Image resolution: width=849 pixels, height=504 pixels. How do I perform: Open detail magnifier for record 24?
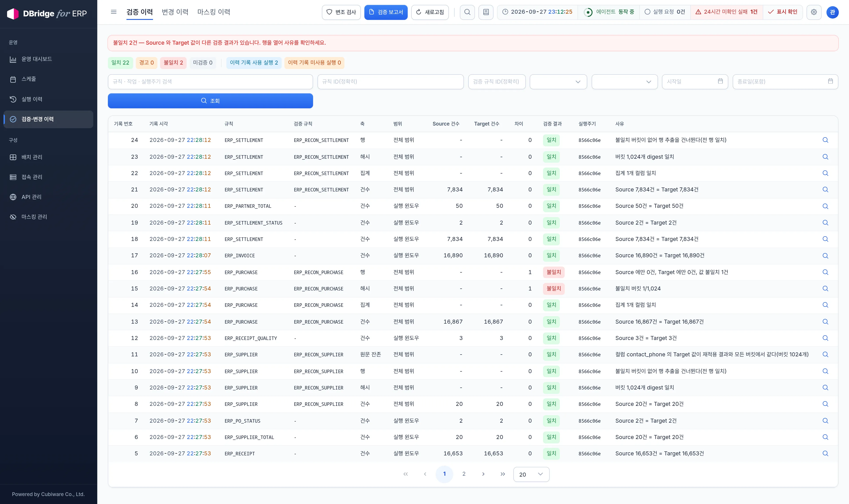[x=825, y=140]
